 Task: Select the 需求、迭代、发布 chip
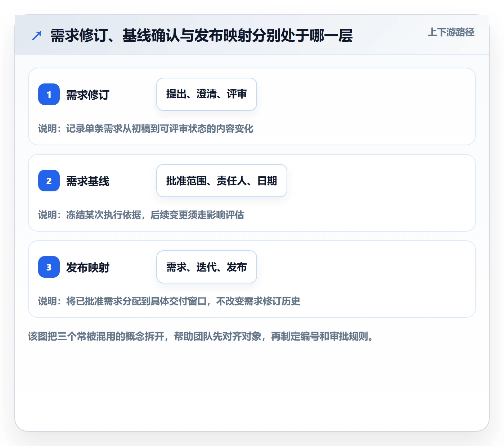tap(207, 267)
